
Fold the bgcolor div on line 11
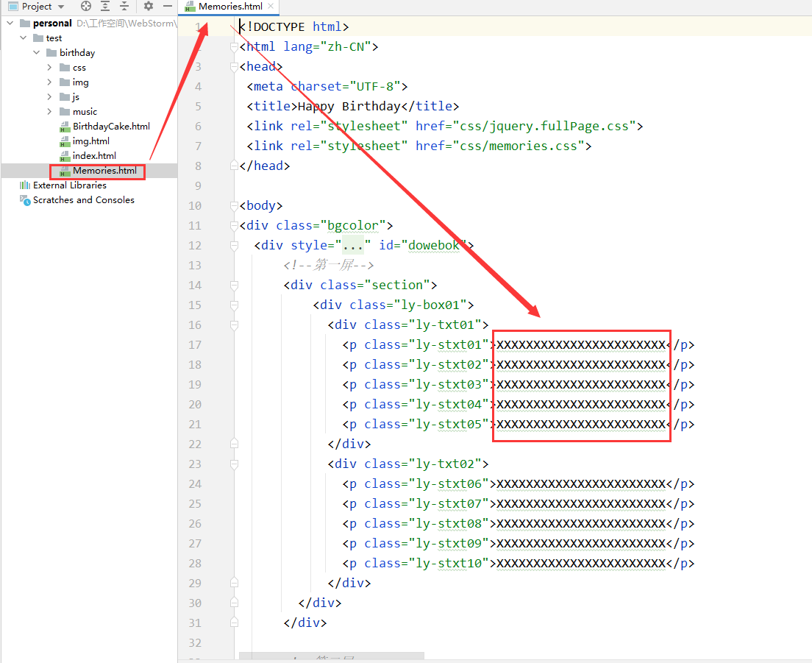pyautogui.click(x=234, y=225)
